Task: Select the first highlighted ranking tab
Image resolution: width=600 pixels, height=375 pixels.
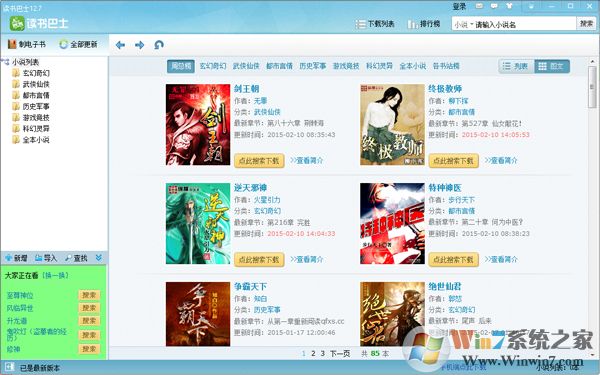Action: tap(181, 66)
